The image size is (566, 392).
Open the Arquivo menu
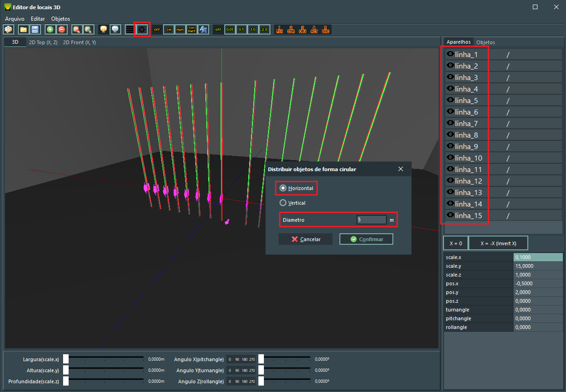15,19
